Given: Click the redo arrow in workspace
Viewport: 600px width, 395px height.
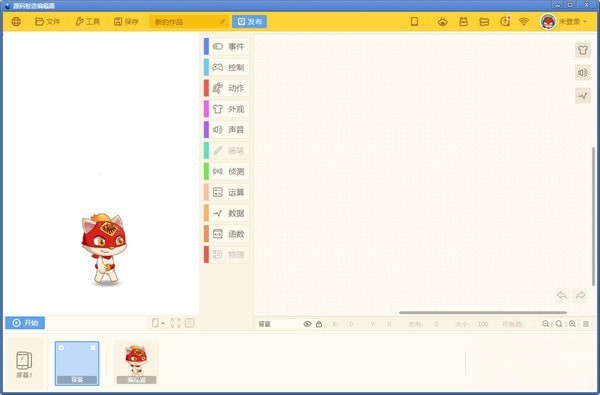Looking at the screenshot, I should coord(580,295).
